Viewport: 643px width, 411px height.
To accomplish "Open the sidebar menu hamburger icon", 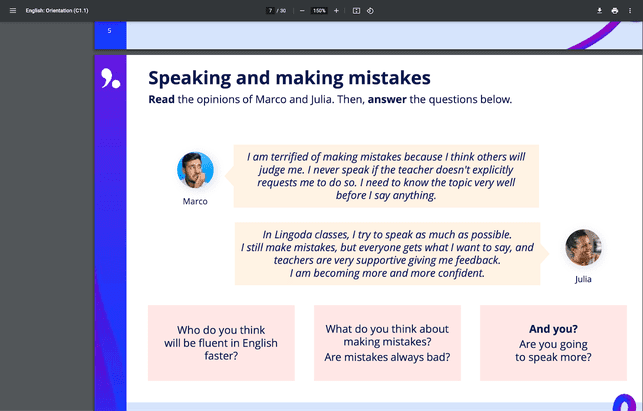I will tap(13, 10).
